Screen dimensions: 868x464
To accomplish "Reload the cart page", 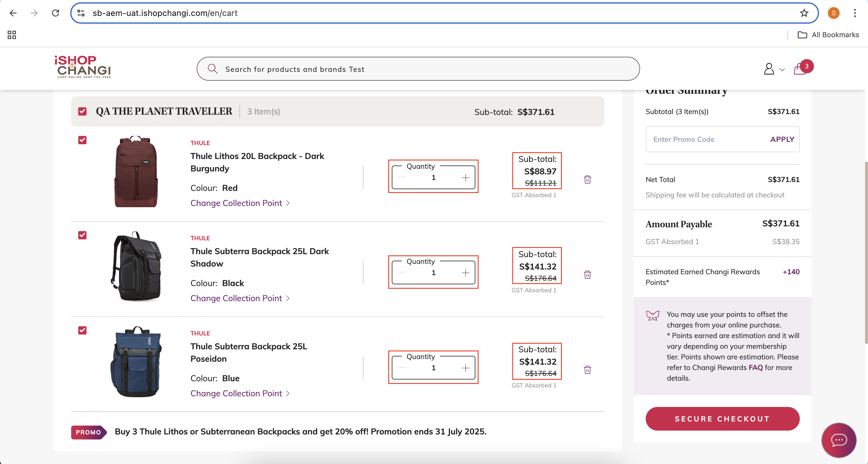I will click(56, 13).
